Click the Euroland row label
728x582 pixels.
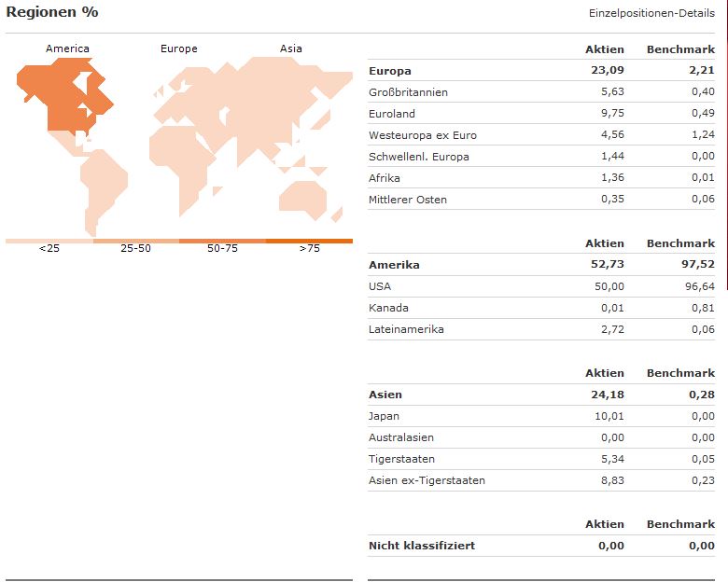click(392, 114)
